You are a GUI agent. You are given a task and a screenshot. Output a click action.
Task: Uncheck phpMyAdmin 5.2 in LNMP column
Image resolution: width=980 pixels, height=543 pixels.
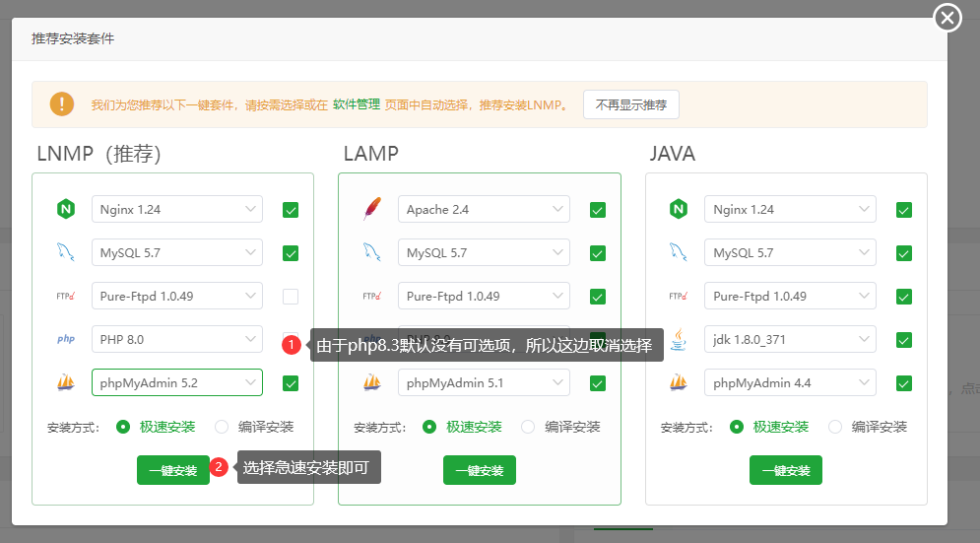(x=290, y=382)
